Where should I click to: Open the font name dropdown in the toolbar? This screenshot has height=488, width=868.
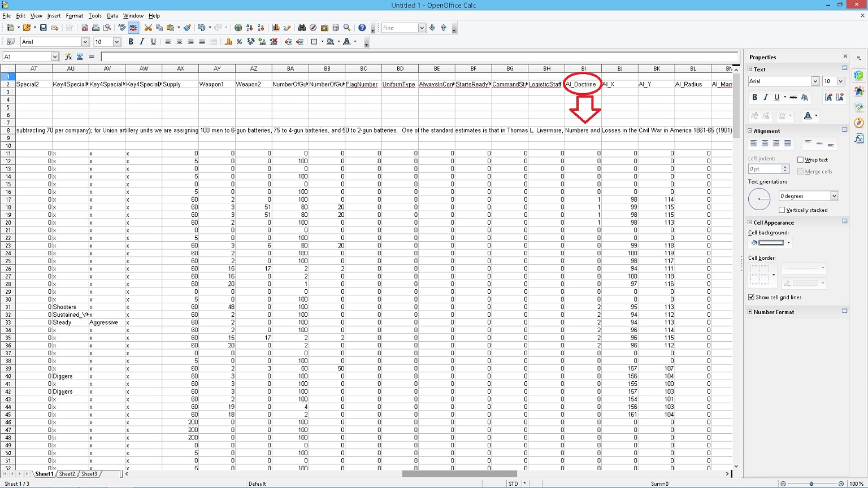(85, 42)
